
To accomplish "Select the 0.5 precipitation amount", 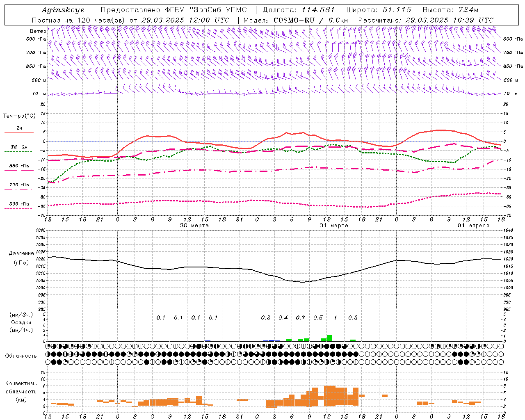I will pos(318,317).
